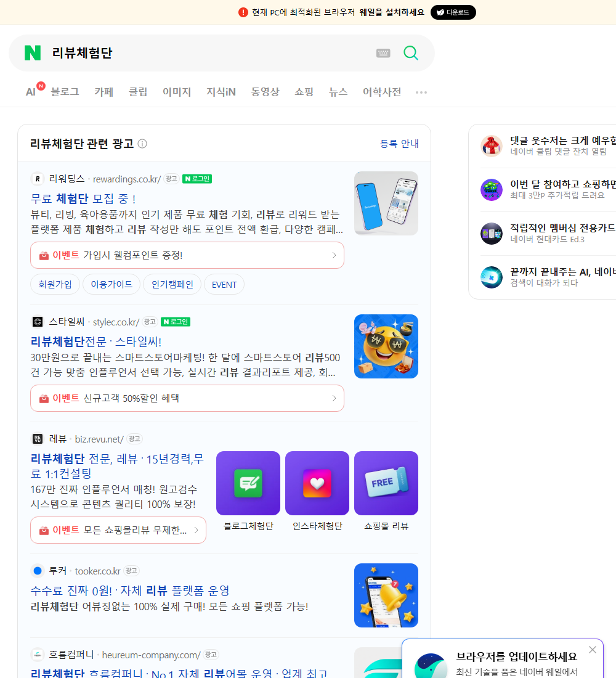Screen dimensions: 616x678
Task: Switch to the 이미지 tab
Action: 177,92
